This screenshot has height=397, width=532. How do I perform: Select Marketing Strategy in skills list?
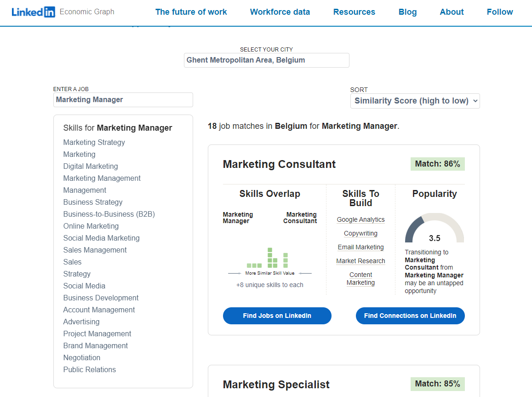pos(94,143)
